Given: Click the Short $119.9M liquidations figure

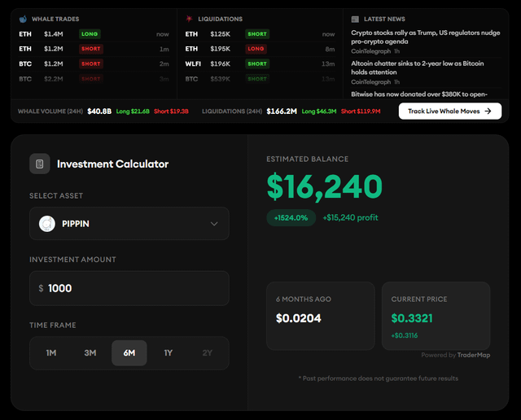Looking at the screenshot, I should tap(361, 112).
